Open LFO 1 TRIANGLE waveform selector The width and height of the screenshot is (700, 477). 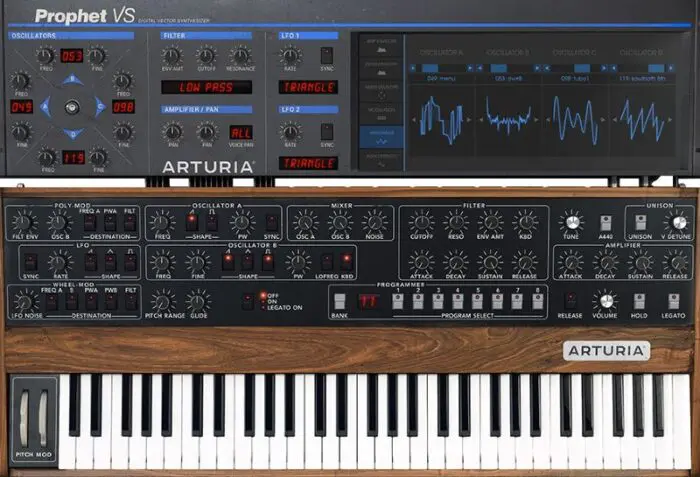pyautogui.click(x=308, y=87)
